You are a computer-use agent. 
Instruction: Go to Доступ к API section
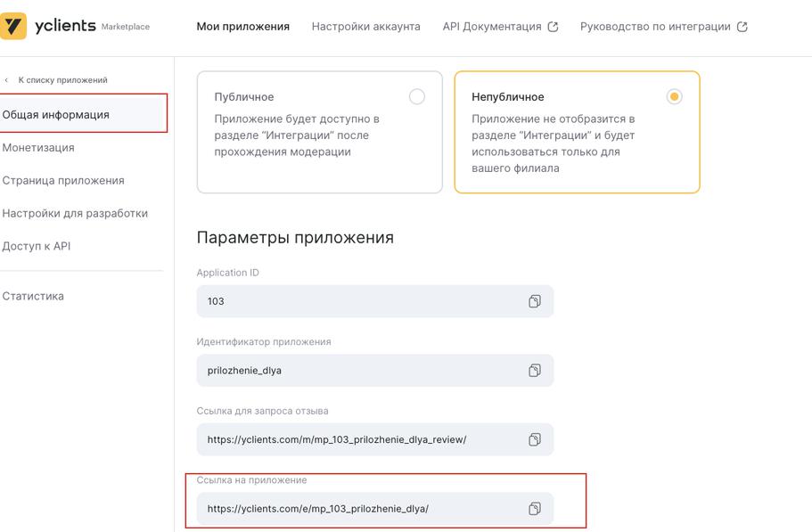(37, 247)
